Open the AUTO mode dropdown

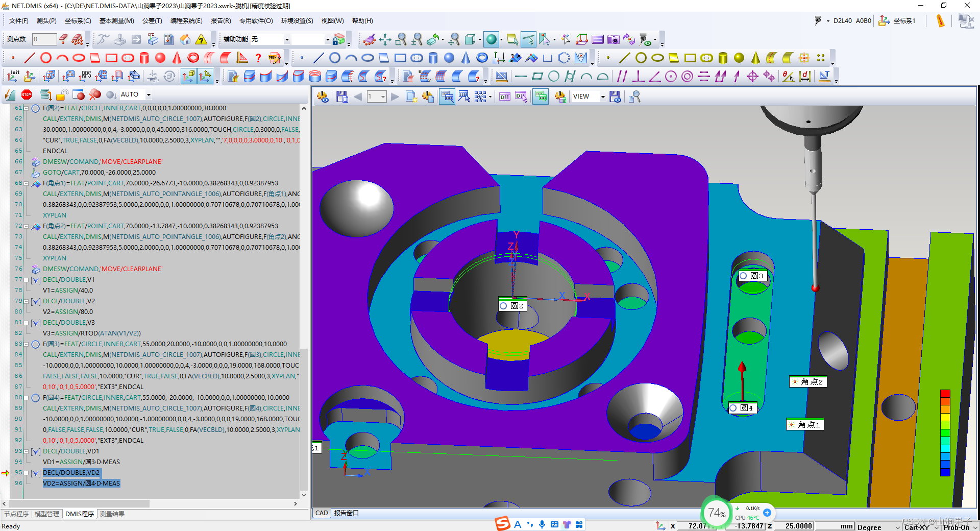[x=149, y=94]
